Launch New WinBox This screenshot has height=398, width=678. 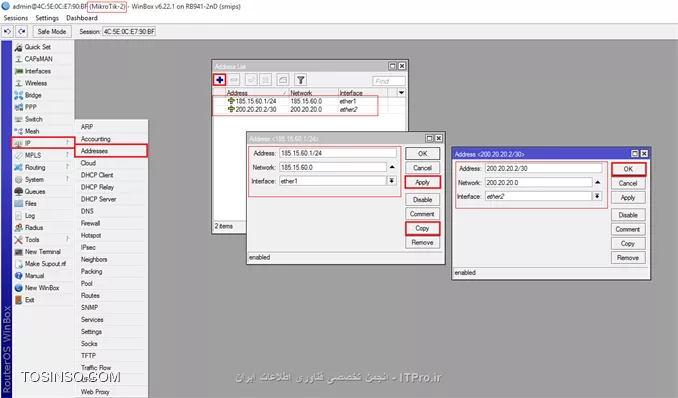(42, 288)
